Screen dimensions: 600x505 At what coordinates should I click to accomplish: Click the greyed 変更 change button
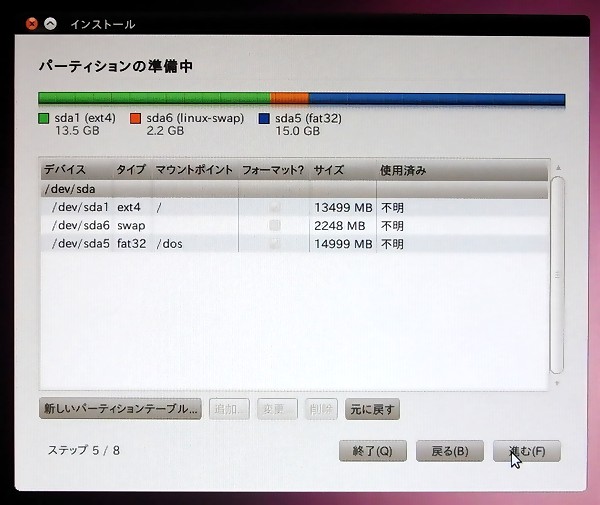277,409
